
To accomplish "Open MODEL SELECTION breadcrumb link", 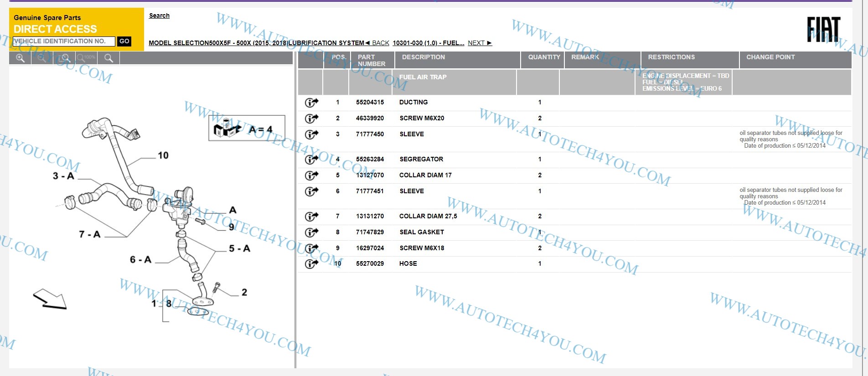I will click(x=178, y=43).
